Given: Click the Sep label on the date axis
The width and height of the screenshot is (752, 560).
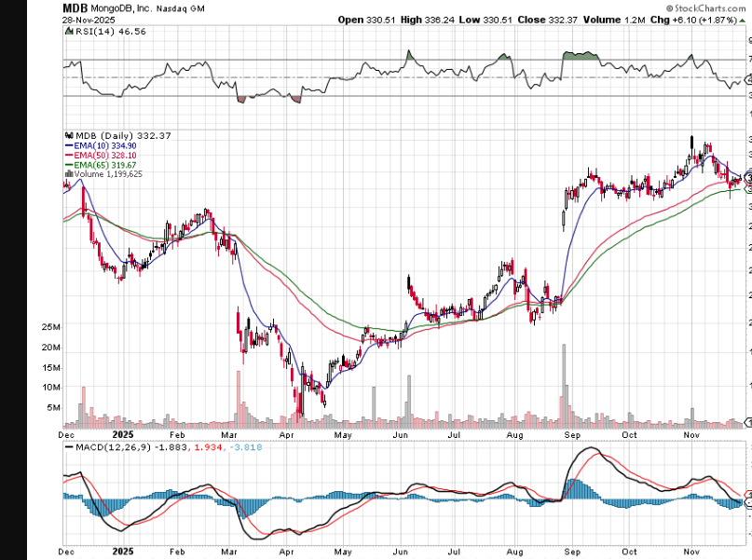Looking at the screenshot, I should coord(571,435).
